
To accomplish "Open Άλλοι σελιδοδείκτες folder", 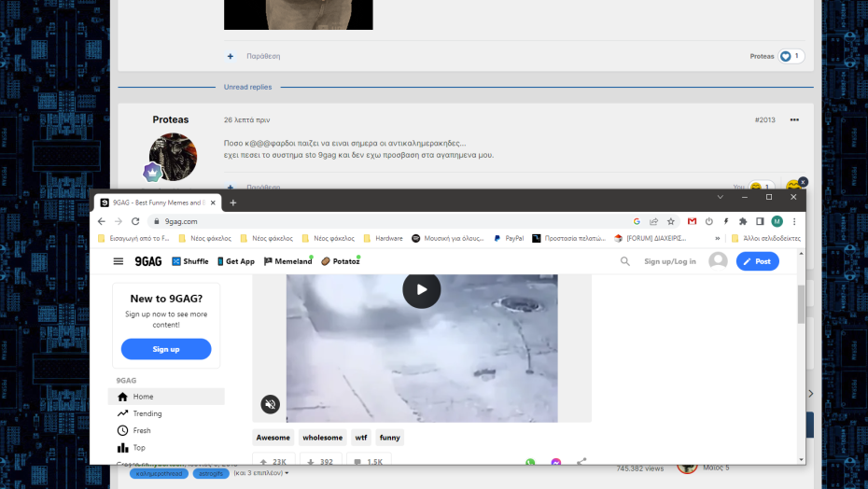I will (765, 238).
